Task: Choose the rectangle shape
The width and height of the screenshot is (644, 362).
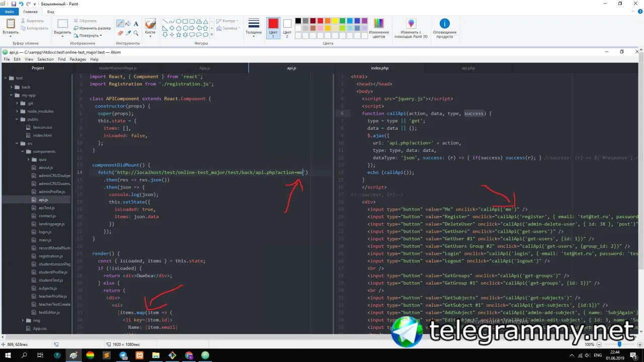Action: pos(185,22)
